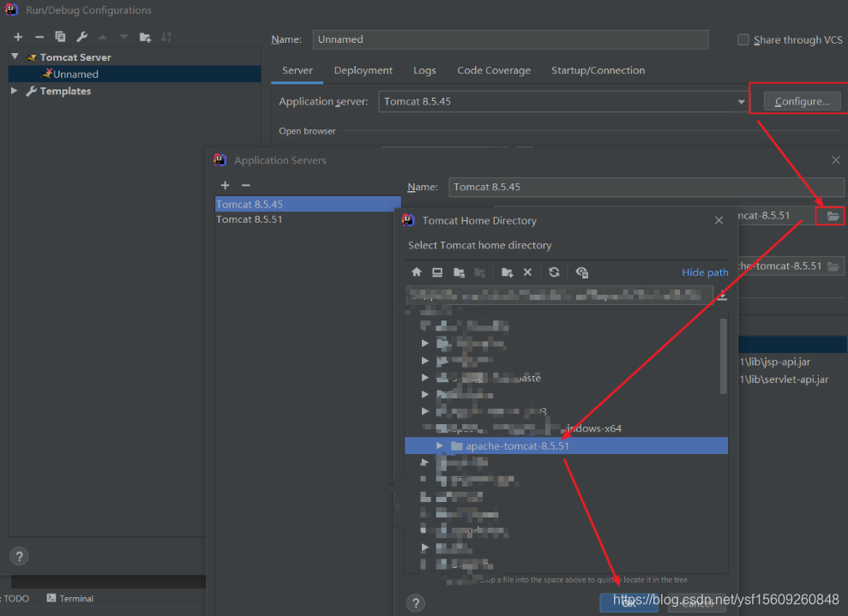Open the Terminal tool window
The height and width of the screenshot is (616, 848).
coord(70,598)
